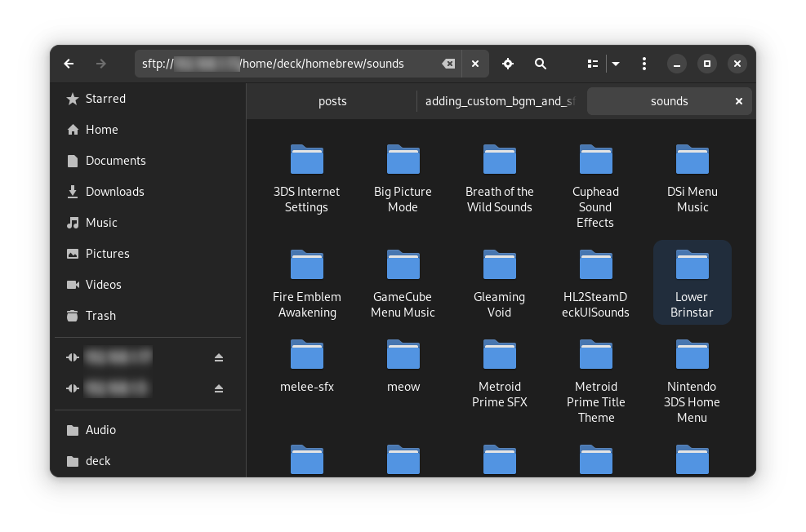Open Pictures in the sidebar

coord(148,254)
